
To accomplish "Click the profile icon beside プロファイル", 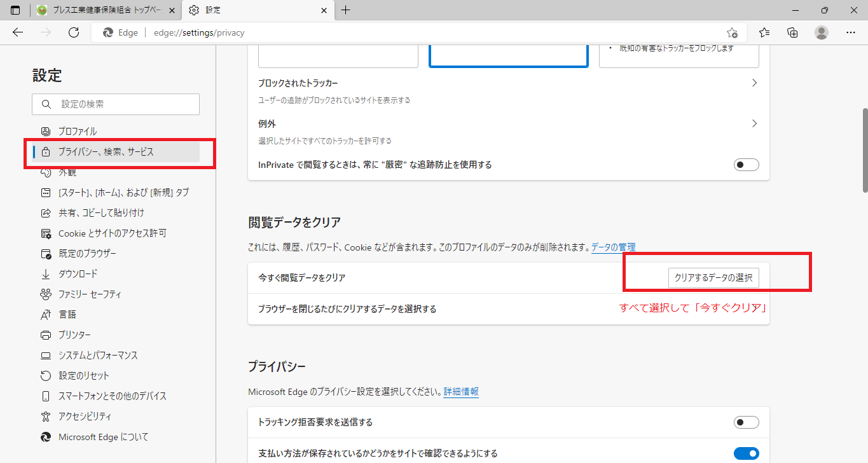I will click(x=46, y=132).
